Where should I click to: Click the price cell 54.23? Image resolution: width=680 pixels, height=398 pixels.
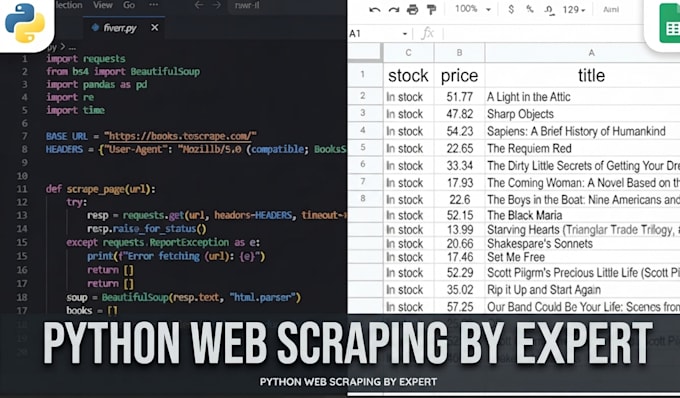pos(459,131)
